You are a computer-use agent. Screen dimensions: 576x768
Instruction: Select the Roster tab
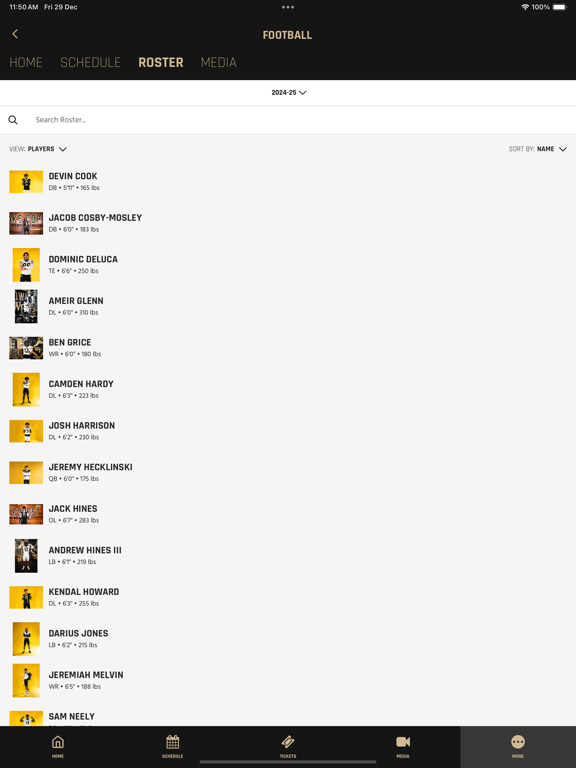161,62
